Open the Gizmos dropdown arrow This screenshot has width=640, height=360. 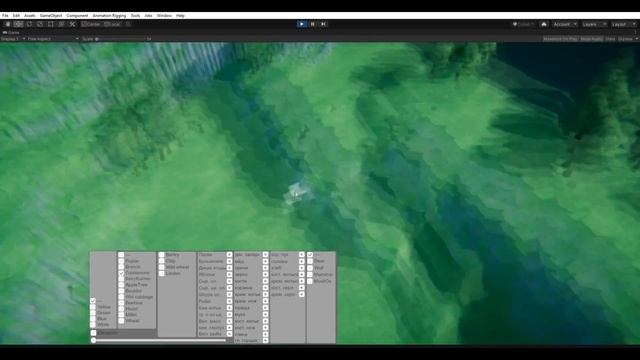(x=636, y=39)
